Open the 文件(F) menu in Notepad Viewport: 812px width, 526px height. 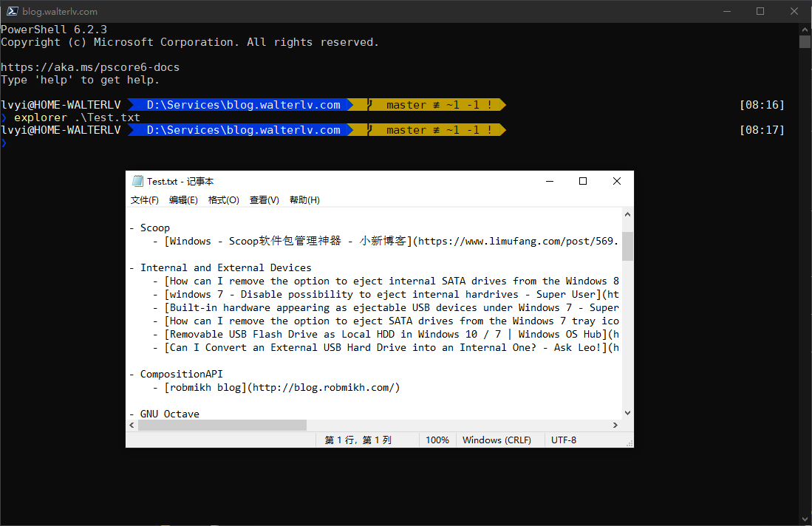tap(145, 200)
